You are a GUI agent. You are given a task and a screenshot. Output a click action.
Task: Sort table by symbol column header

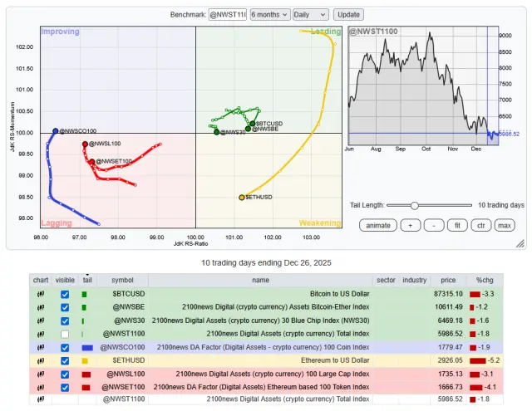(x=122, y=280)
